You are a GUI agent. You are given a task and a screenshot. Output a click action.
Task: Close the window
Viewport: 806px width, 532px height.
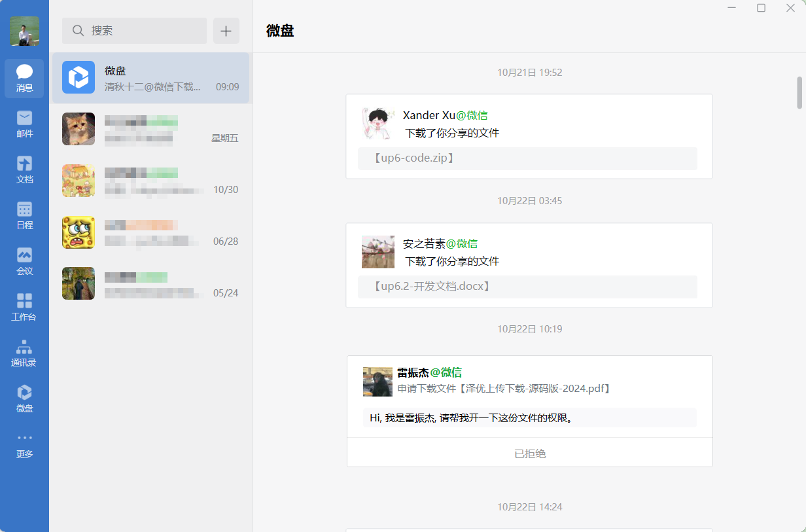(790, 8)
